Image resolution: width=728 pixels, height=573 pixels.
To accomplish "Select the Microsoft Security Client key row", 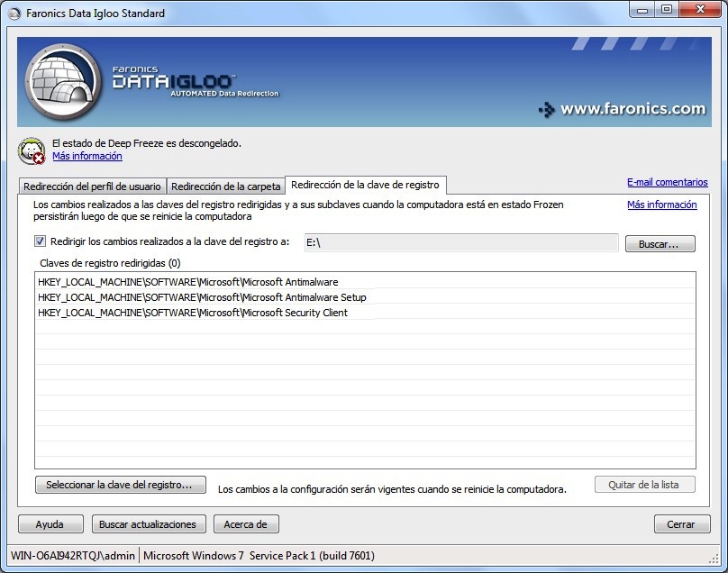I will pos(365,313).
